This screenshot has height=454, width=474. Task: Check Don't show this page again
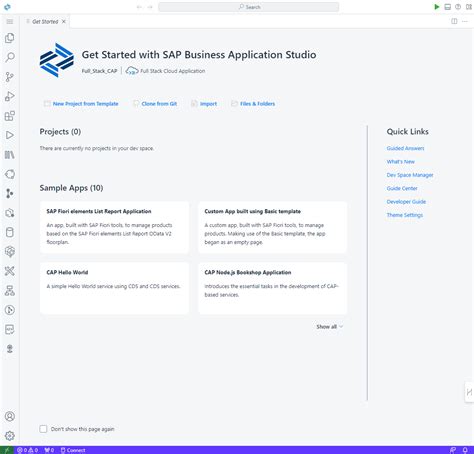[43, 429]
